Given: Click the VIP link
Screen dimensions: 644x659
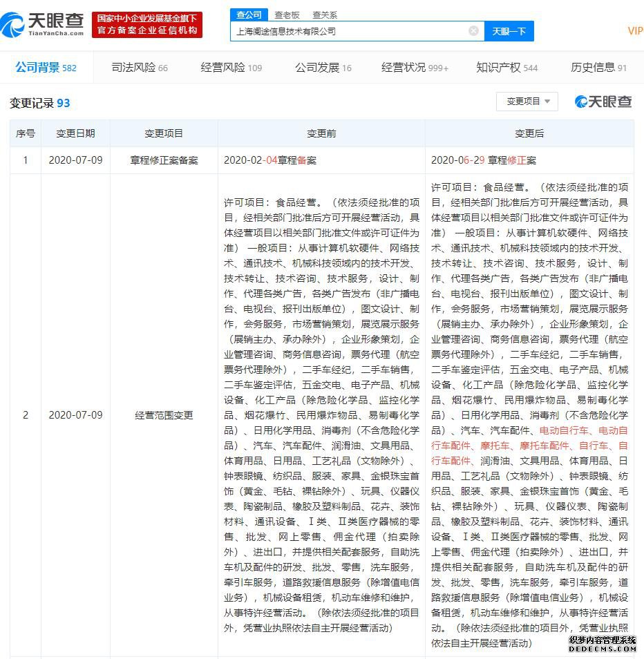Looking at the screenshot, I should coord(635,30).
